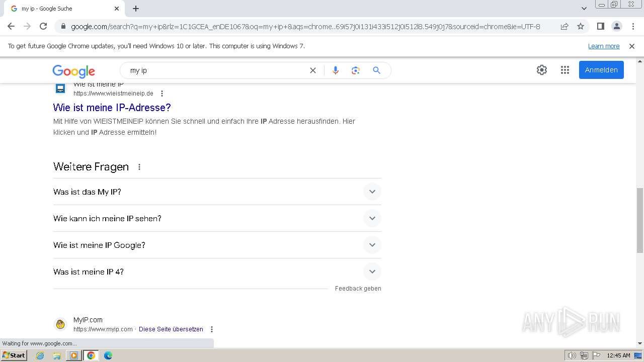
Task: Launch Microsoft Edge from taskbar
Action: click(108, 355)
